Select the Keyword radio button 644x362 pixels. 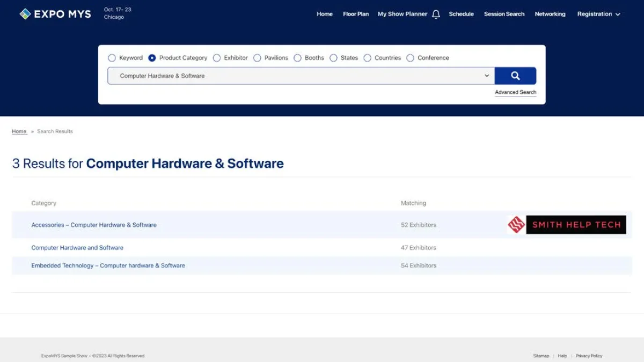pyautogui.click(x=112, y=58)
